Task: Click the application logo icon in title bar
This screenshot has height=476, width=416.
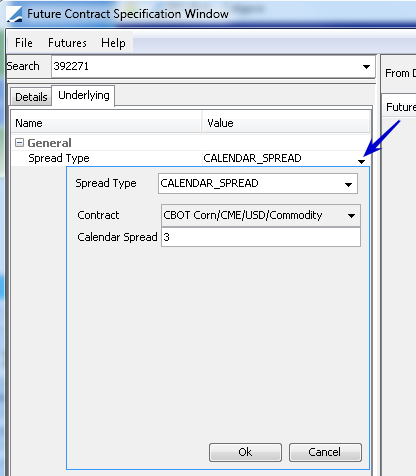Action: click(14, 15)
